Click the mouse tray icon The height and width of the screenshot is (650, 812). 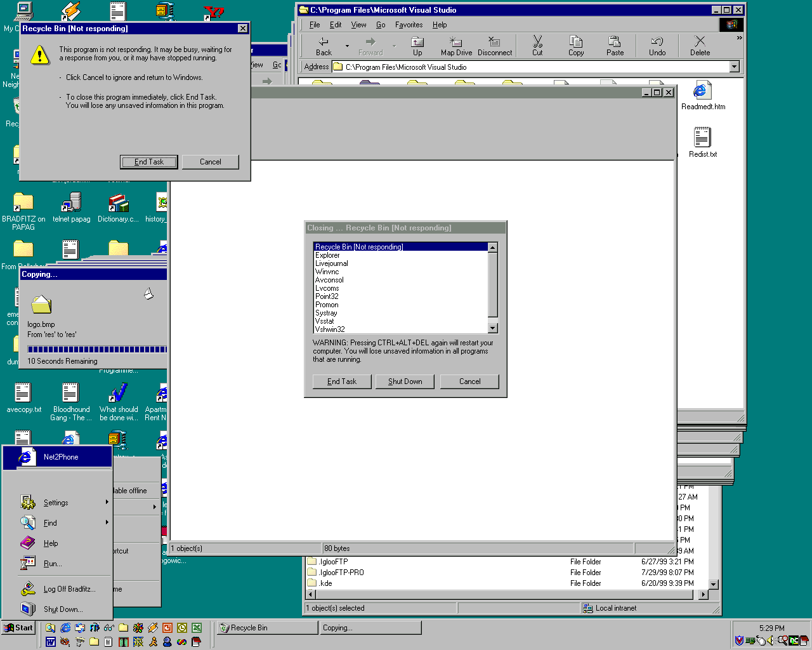(x=761, y=640)
